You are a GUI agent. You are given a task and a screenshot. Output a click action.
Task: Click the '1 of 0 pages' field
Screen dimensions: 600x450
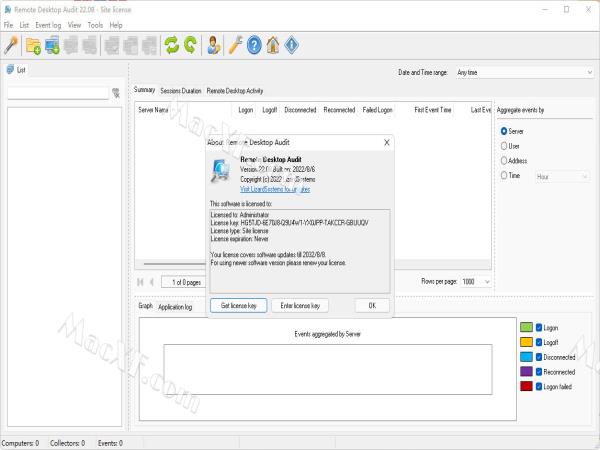pos(184,282)
